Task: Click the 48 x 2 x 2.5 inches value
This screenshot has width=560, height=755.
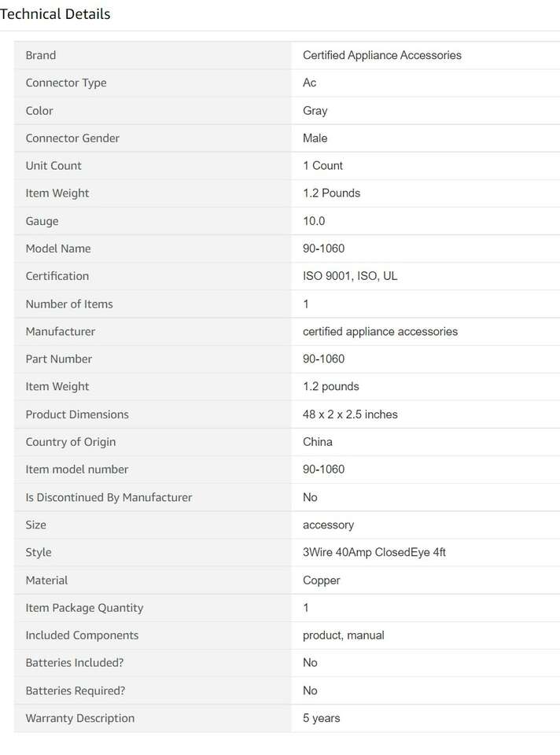Action: click(x=350, y=414)
